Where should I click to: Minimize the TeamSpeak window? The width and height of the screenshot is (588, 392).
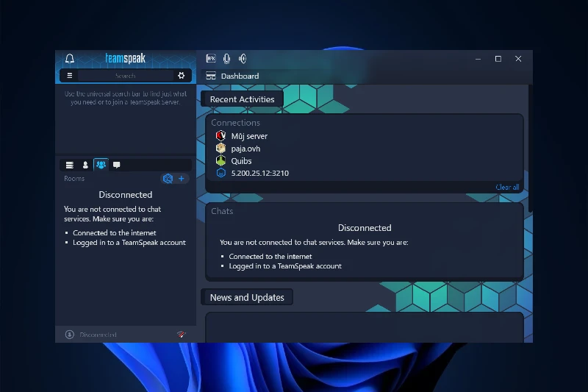[x=478, y=59]
